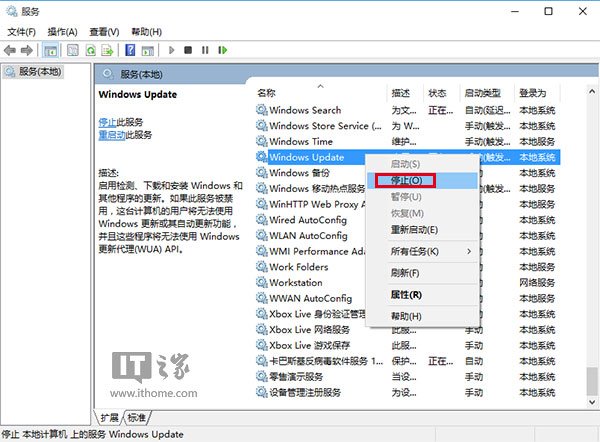
Task: Click the blue Help toolbar icon
Action: [x=131, y=49]
